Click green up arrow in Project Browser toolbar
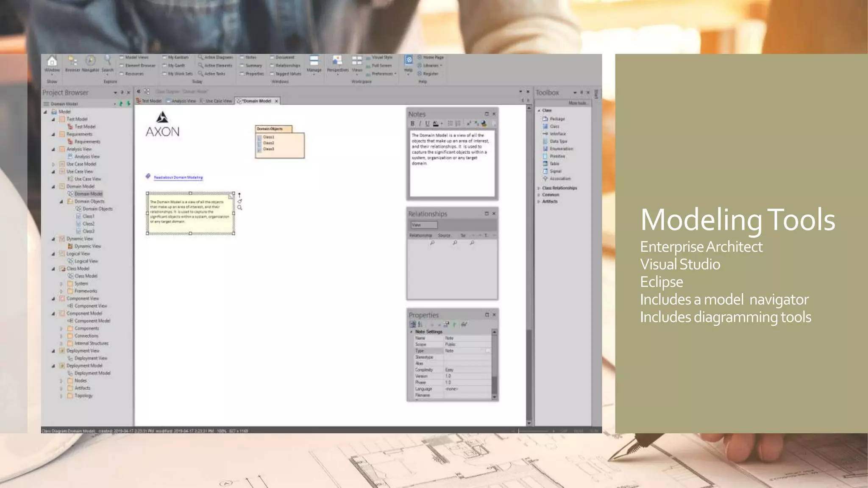The height and width of the screenshot is (488, 868). point(121,104)
